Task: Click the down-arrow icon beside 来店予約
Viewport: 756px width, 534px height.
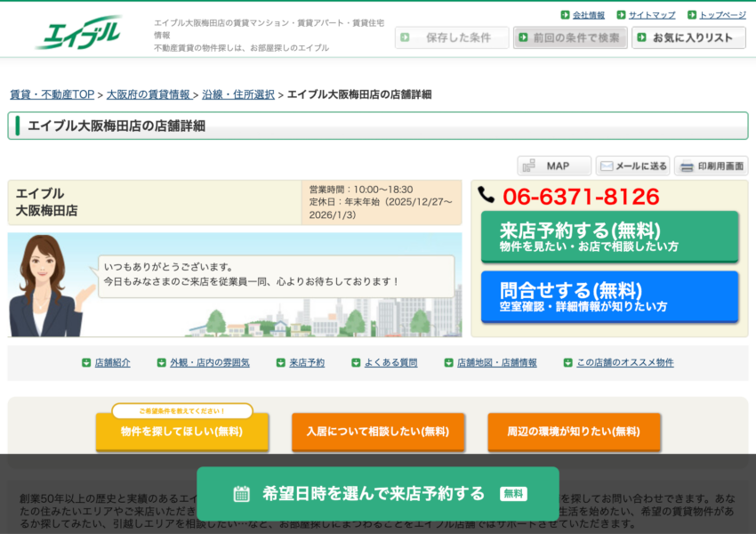Action: click(280, 363)
